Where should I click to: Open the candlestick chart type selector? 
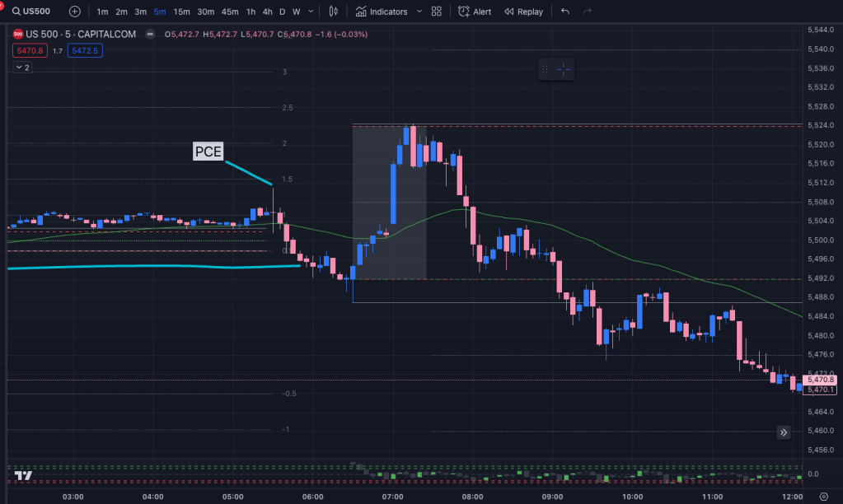tap(333, 12)
